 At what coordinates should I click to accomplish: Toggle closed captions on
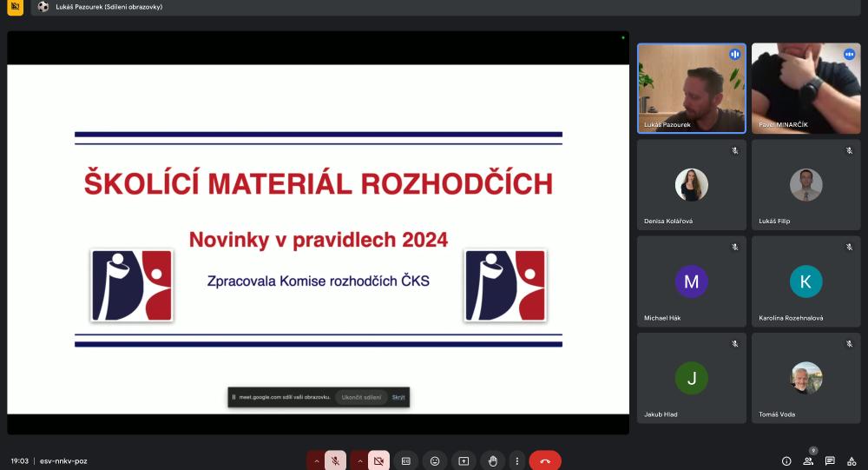coord(405,461)
